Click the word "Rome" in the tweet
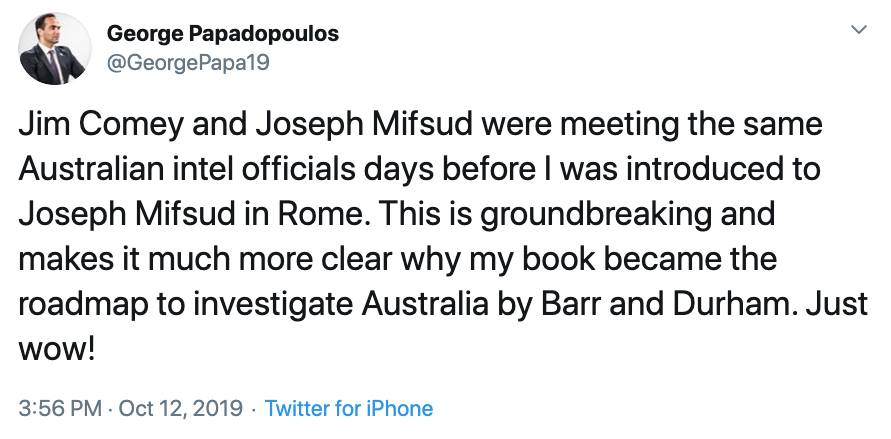This screenshot has width=891, height=439. tap(359, 212)
